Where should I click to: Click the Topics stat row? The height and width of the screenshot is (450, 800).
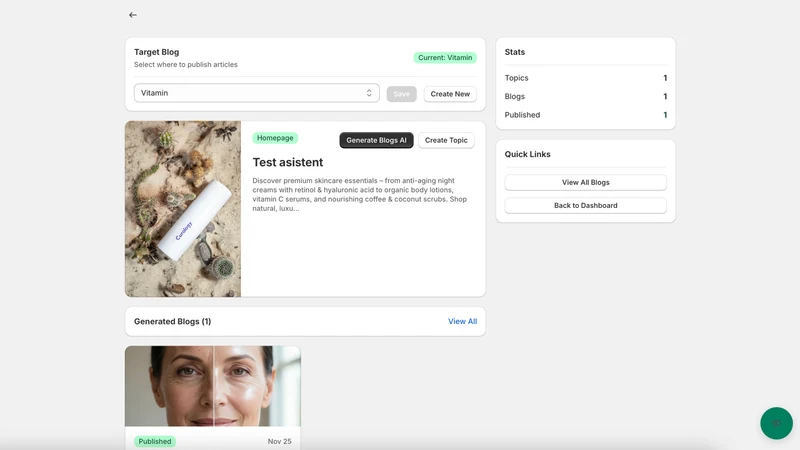point(586,78)
